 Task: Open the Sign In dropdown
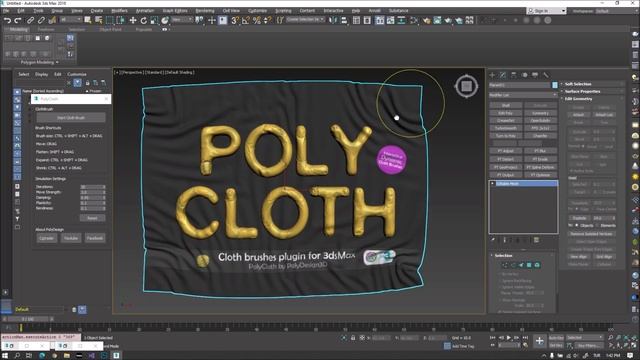click(547, 11)
